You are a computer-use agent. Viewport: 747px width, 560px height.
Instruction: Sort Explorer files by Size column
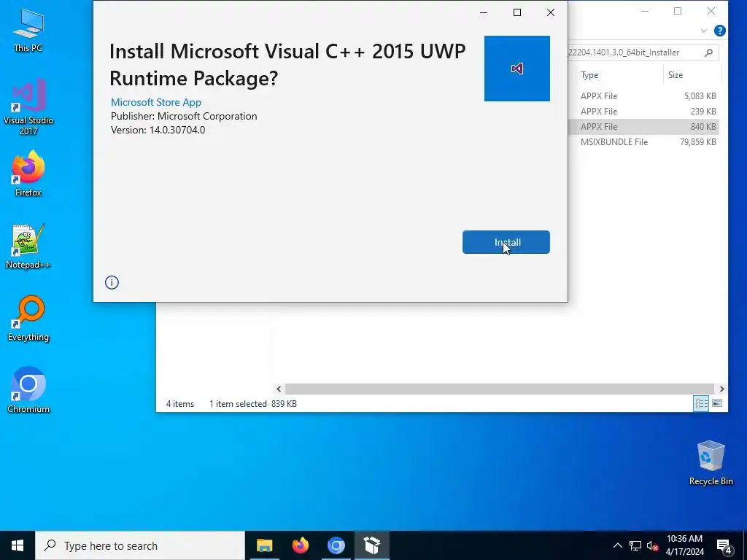pyautogui.click(x=692, y=75)
